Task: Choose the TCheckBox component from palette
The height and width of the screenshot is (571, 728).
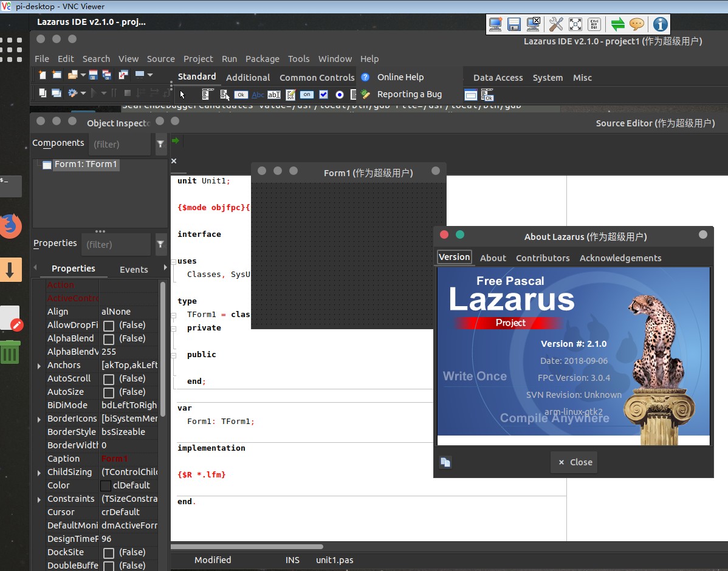Action: 323,95
